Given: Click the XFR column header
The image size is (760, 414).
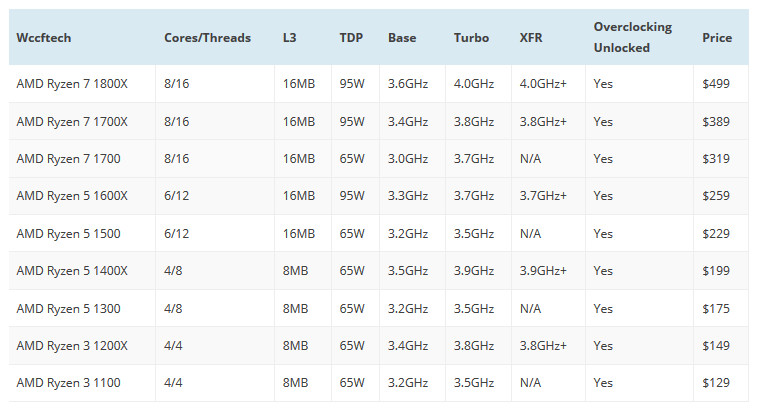Looking at the screenshot, I should coord(532,38).
